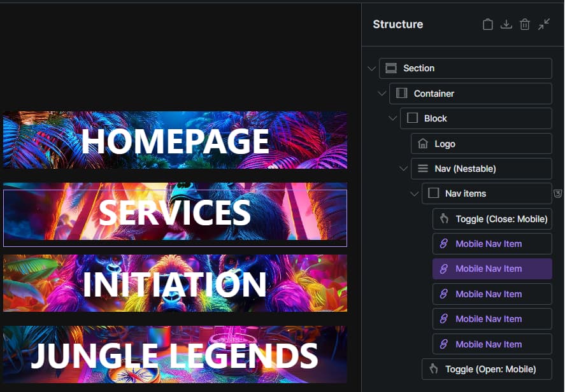Click the download icon in Structure header
This screenshot has height=392, width=579.
[506, 24]
